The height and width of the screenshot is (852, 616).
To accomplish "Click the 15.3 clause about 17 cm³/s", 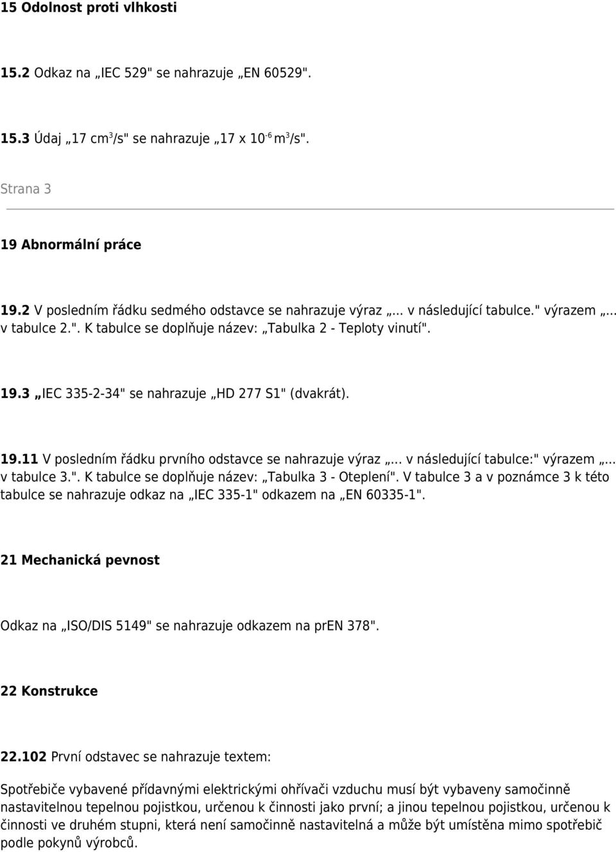I will pos(154,138).
